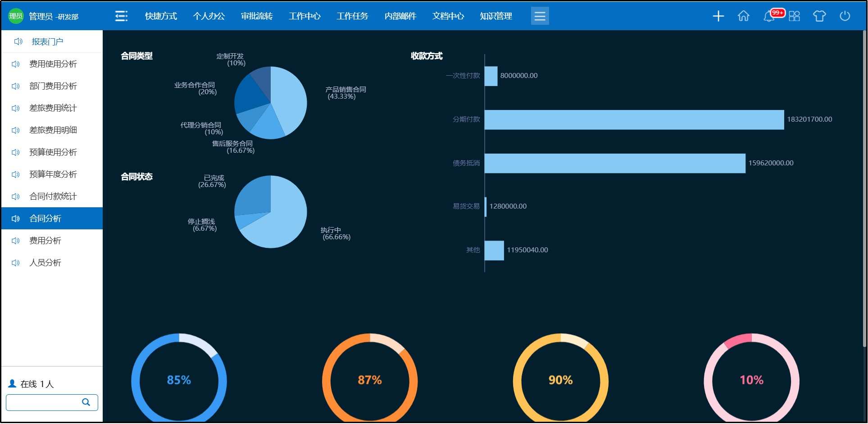Screen dimensions: 868x424
Task: Open 报表门户 in the sidebar
Action: click(x=47, y=41)
